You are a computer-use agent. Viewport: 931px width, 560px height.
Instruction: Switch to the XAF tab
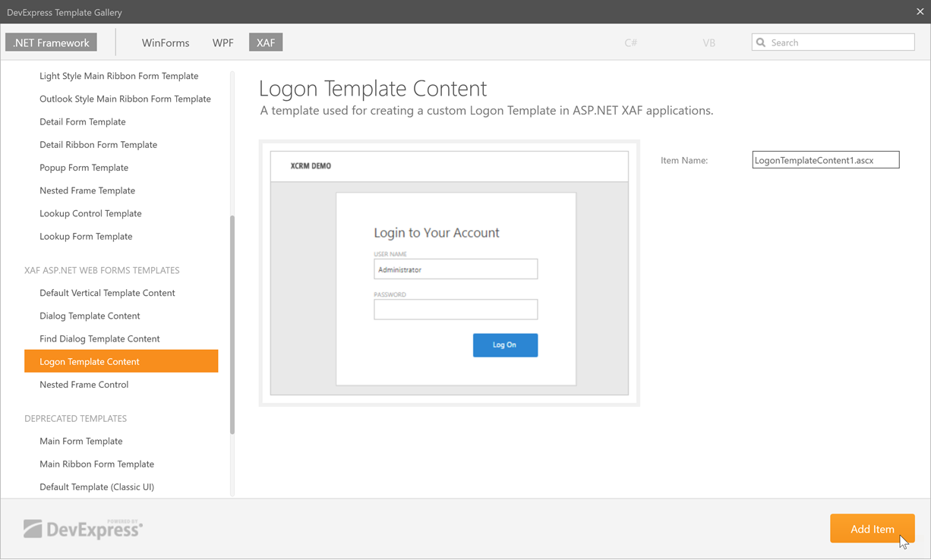(x=266, y=42)
